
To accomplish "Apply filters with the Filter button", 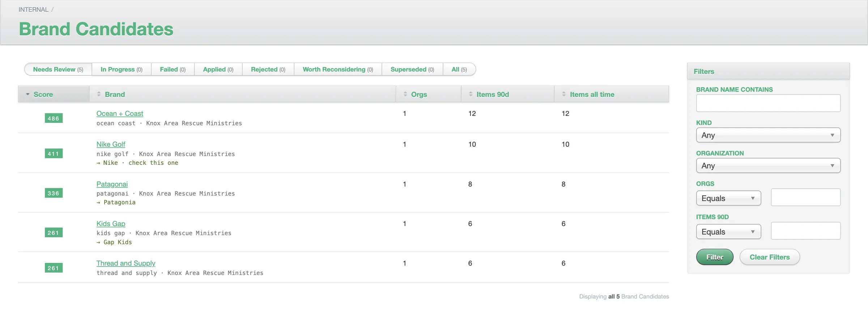I will click(x=715, y=257).
